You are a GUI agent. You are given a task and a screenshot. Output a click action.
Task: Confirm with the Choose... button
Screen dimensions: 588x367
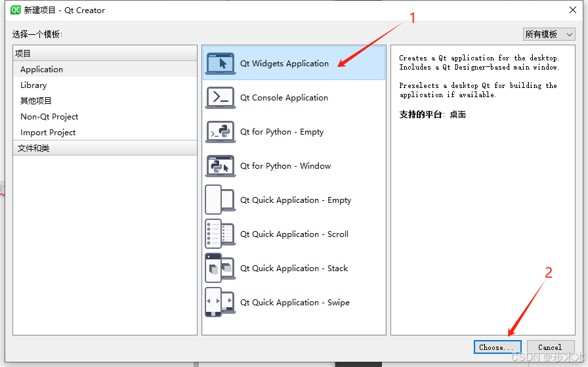497,347
